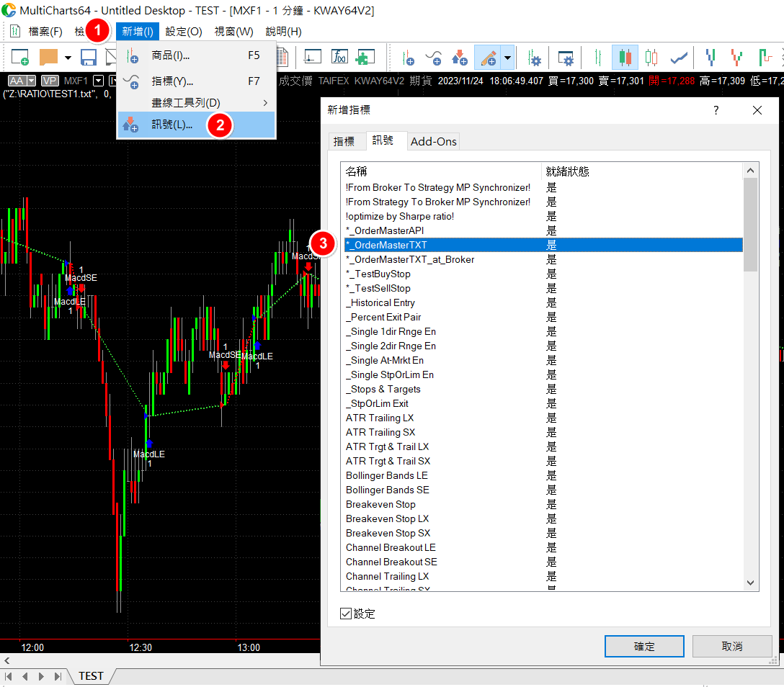Save the workspace with the floppy disk icon
Screen dimensions: 784x687
(89, 58)
